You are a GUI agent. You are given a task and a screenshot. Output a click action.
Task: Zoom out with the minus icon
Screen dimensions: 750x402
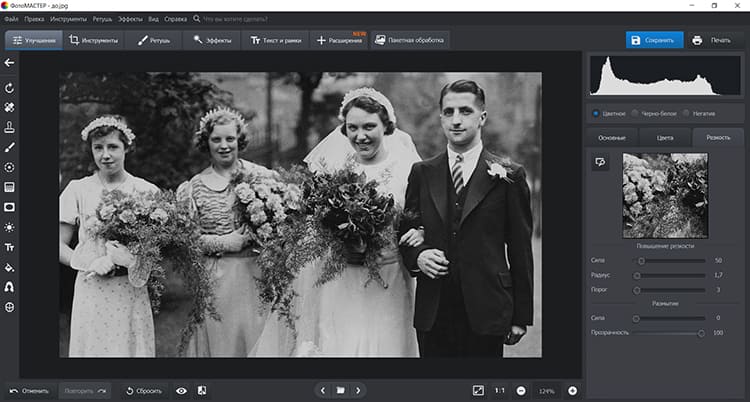[x=521, y=390]
